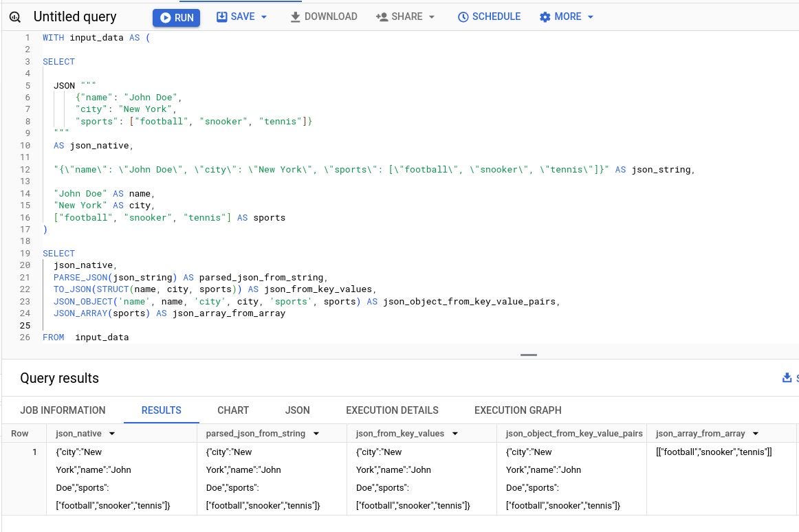This screenshot has height=532, width=799.
Task: Click the search icon beside Untitled query
Action: [x=15, y=16]
